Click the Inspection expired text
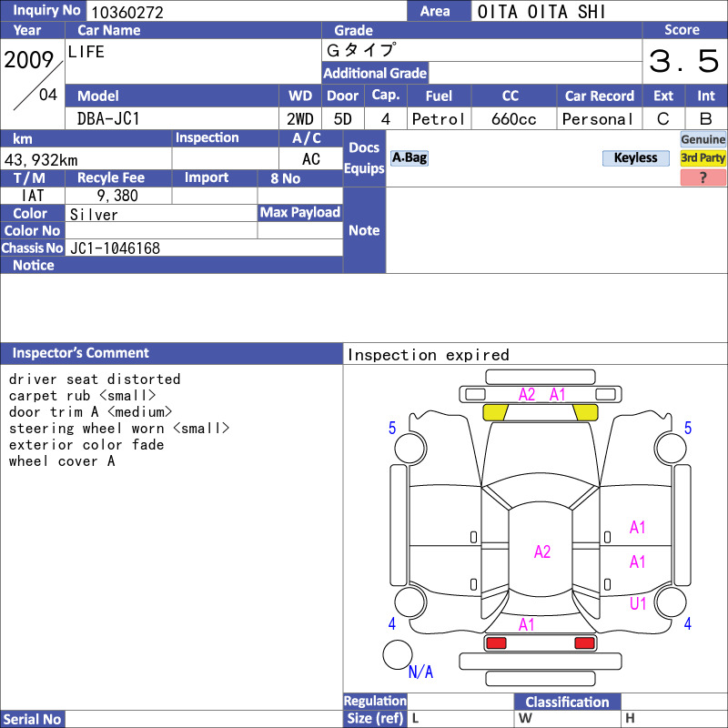Image resolution: width=728 pixels, height=728 pixels. pos(428,355)
